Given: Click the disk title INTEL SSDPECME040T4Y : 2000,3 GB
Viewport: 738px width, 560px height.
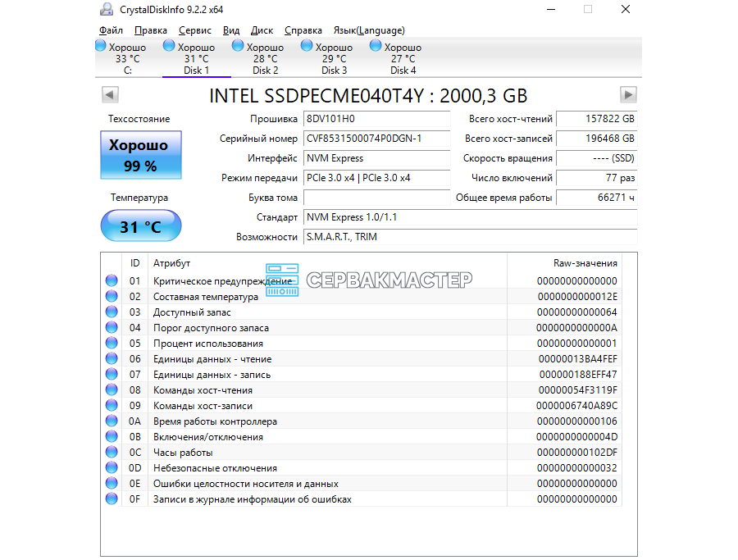Looking at the screenshot, I should [368, 96].
